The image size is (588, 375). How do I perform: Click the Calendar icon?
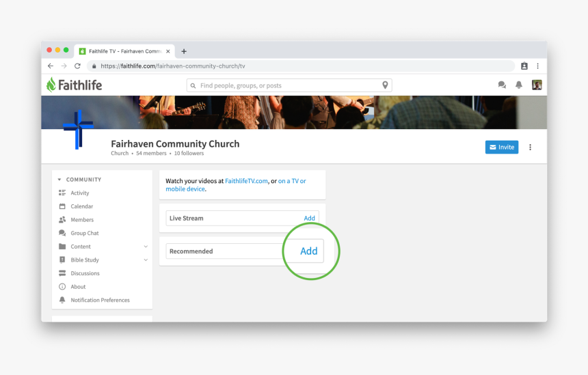62,206
